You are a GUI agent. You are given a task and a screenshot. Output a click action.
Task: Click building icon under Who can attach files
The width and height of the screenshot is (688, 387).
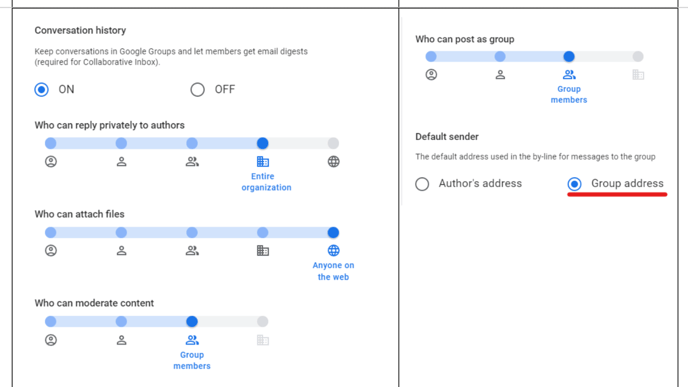[263, 251]
